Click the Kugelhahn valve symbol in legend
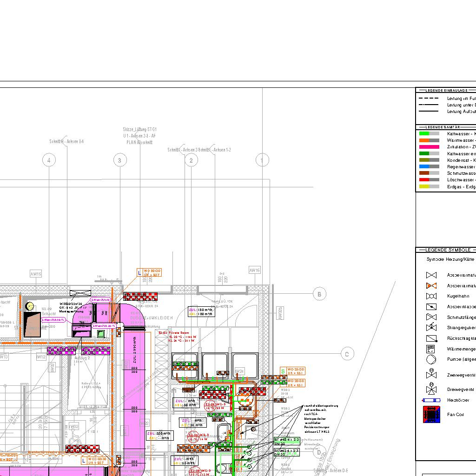The width and height of the screenshot is (476, 476). (431, 296)
